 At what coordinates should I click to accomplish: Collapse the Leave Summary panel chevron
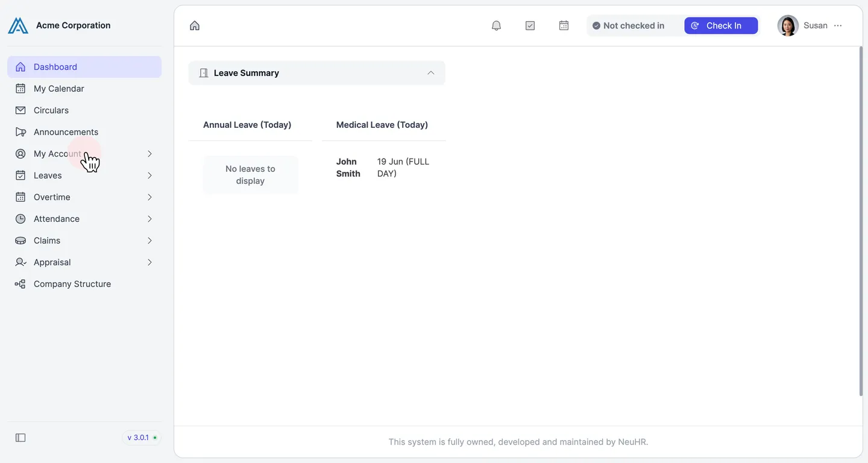431,73
